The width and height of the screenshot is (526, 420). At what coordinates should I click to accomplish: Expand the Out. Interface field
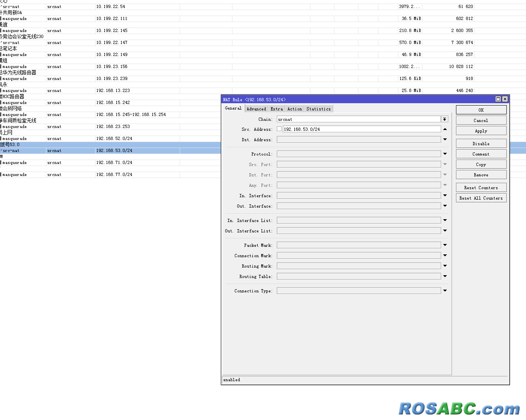coord(445,206)
